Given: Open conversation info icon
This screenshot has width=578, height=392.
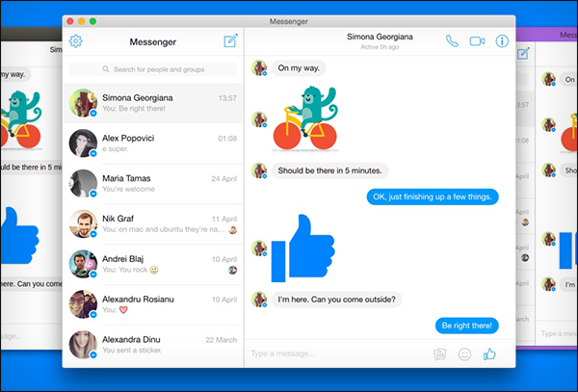Looking at the screenshot, I should tap(502, 40).
